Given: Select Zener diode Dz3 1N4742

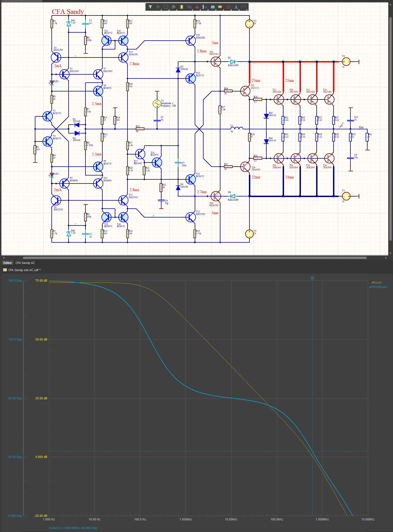Looking at the screenshot, I should [266, 116].
